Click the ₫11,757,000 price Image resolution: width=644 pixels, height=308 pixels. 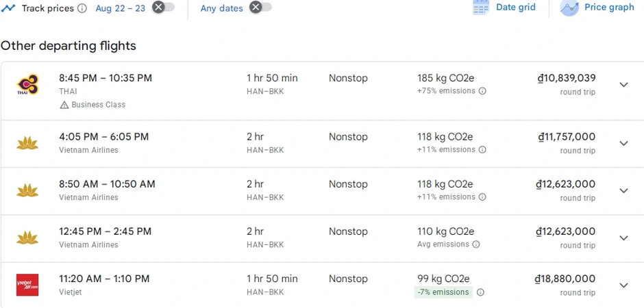567,137
